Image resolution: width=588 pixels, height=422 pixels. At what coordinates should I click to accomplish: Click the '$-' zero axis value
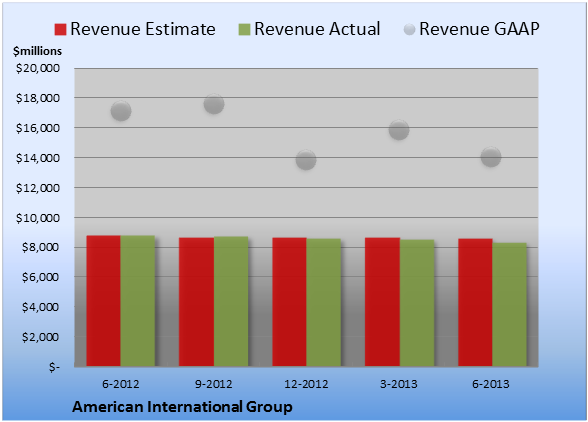point(54,367)
